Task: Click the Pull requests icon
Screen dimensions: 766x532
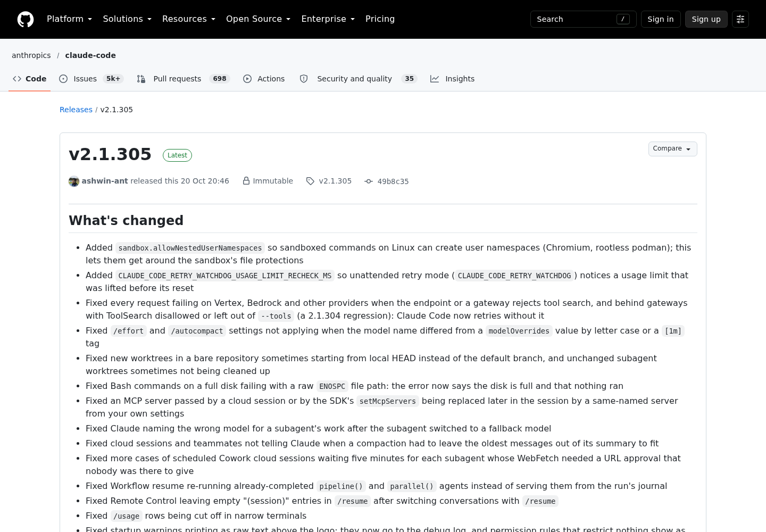Action: [141, 79]
